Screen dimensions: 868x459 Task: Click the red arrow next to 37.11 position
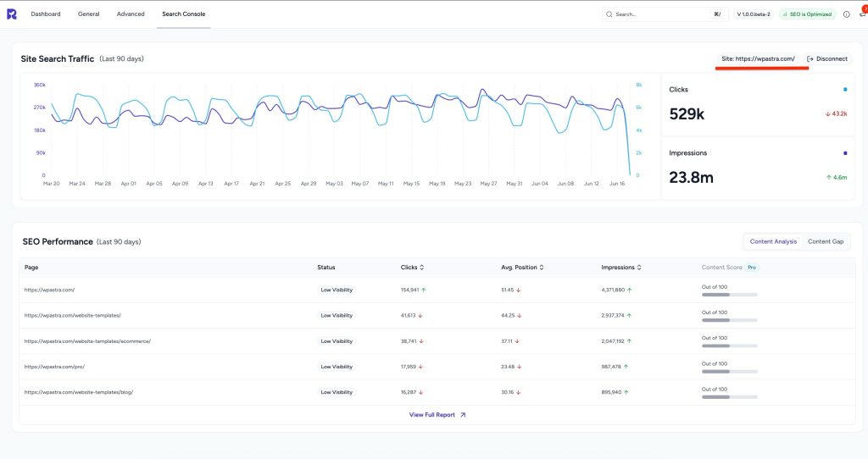click(x=517, y=341)
